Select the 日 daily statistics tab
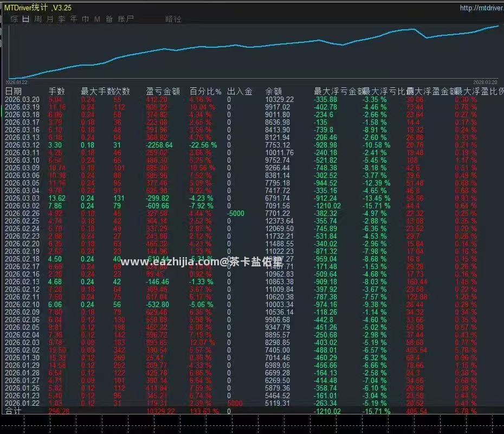Image resolution: width=504 pixels, height=434 pixels. click(x=25, y=19)
